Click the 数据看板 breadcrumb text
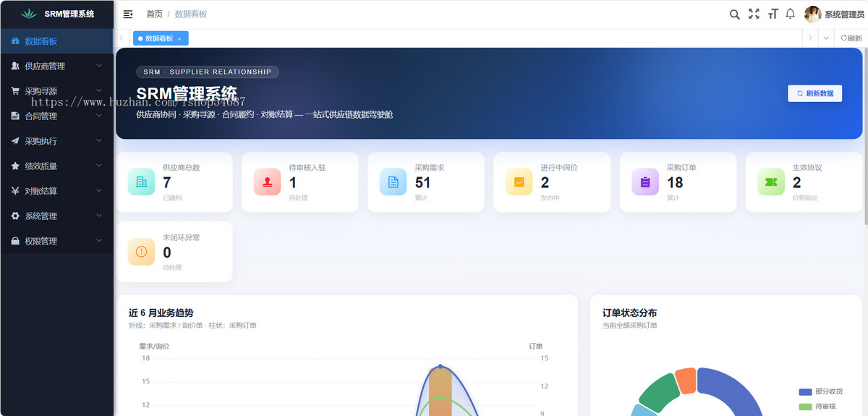 point(191,14)
